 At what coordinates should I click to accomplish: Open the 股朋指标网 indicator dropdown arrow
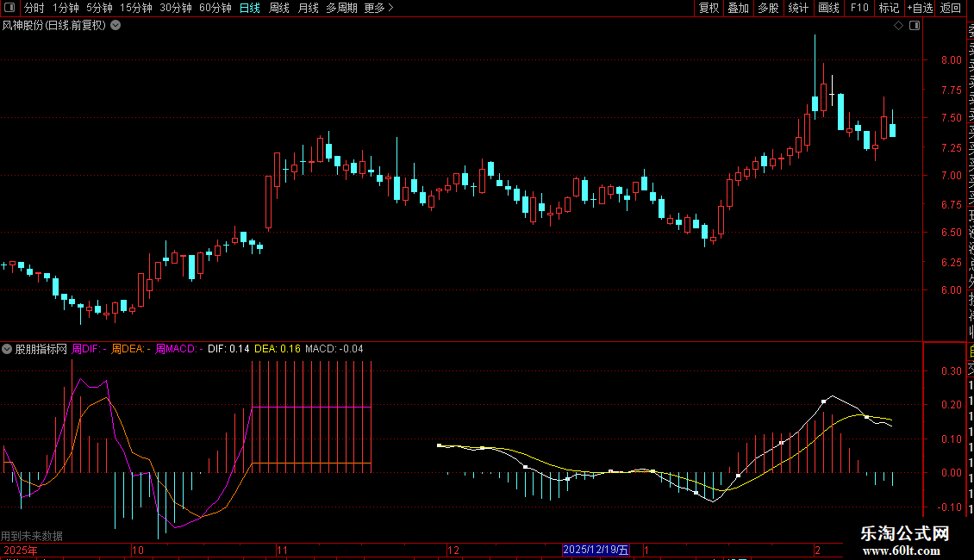point(8,349)
